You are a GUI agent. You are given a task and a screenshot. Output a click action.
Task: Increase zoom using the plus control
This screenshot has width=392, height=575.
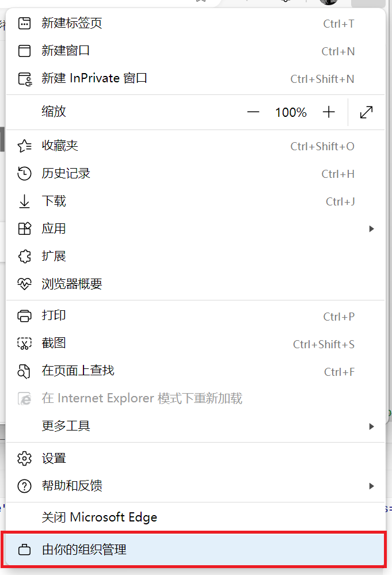(x=329, y=112)
